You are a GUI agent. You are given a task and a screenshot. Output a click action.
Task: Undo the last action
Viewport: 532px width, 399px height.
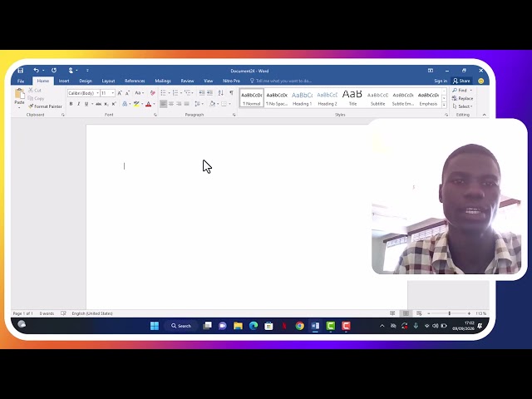point(37,70)
